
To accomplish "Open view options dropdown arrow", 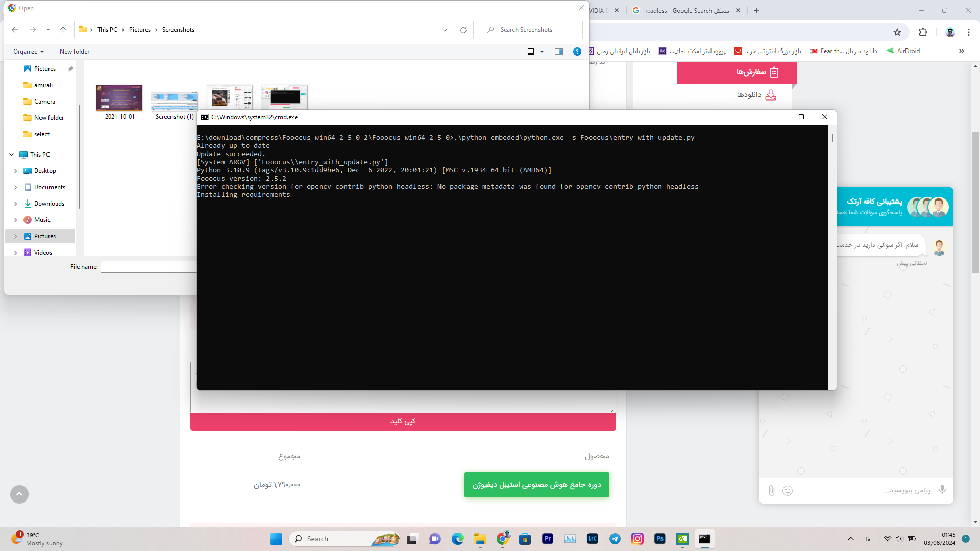I will coord(542,52).
